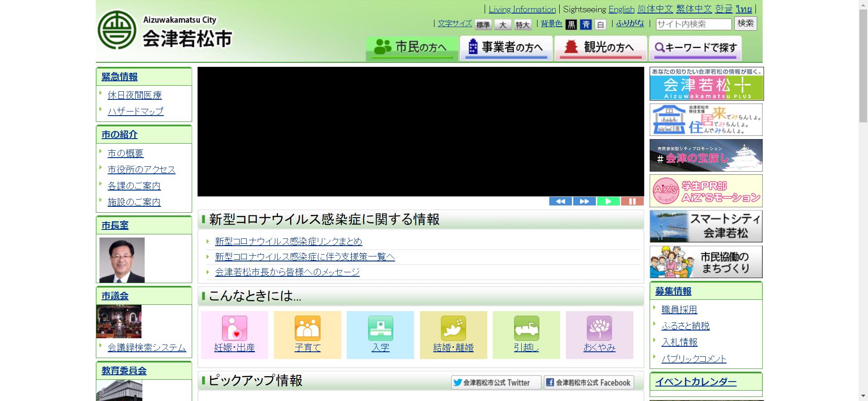The height and width of the screenshot is (401, 868).
Task: Open the official Facebook button
Action: [x=589, y=382]
